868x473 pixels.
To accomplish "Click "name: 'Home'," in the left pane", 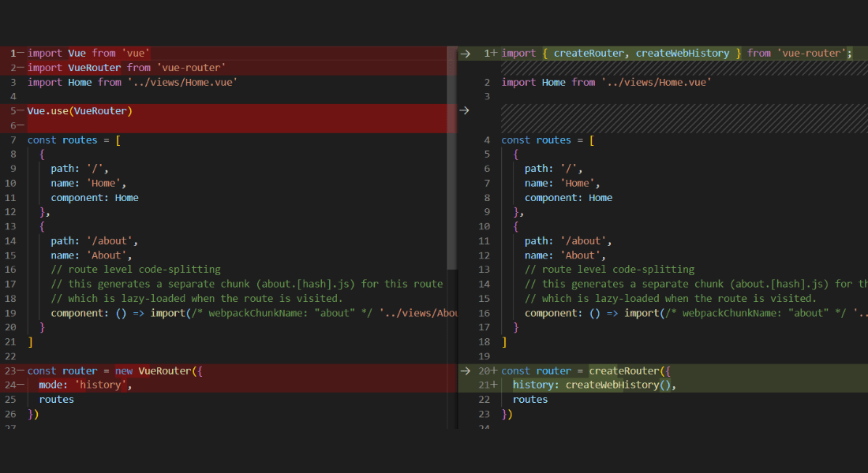I will 88,183.
